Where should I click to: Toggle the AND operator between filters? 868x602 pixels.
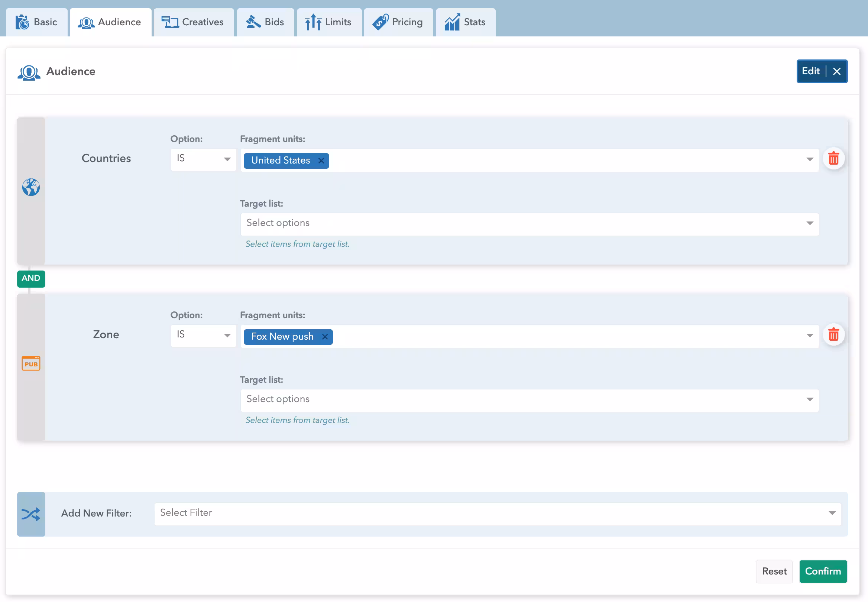(x=31, y=278)
